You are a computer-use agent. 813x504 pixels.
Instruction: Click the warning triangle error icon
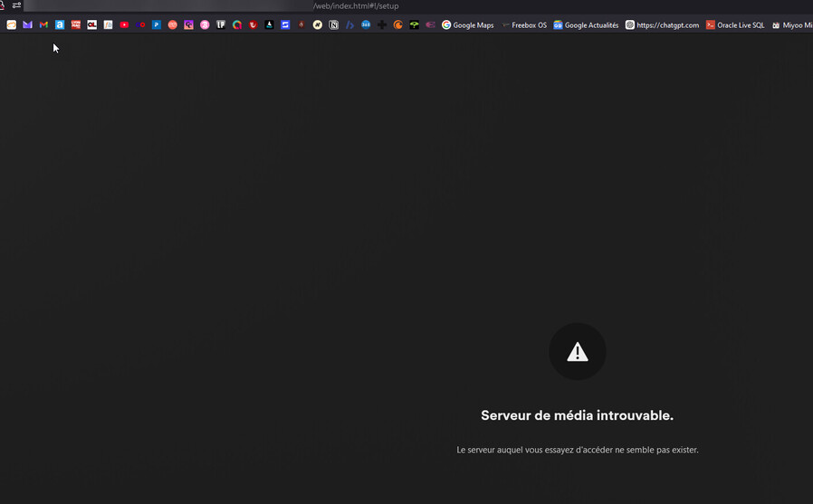click(577, 352)
